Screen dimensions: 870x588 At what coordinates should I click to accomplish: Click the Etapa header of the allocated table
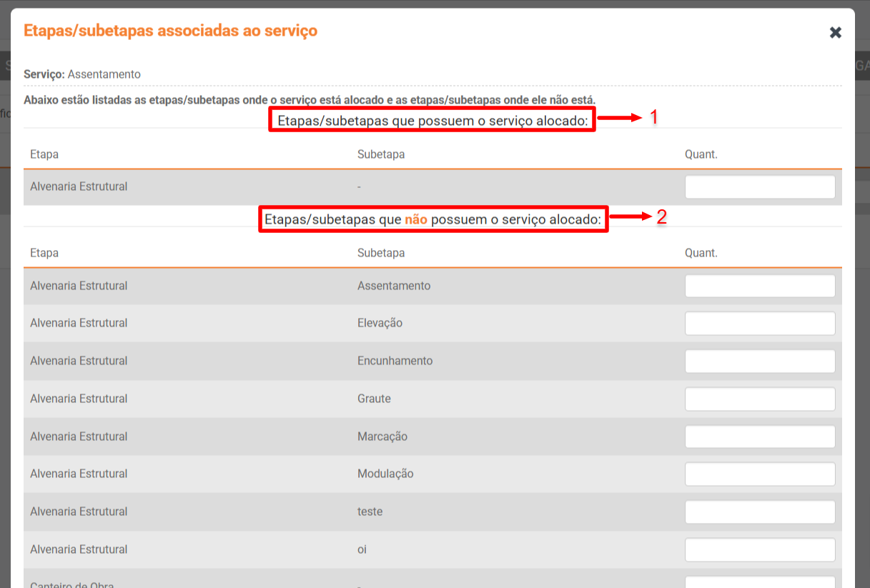44,154
